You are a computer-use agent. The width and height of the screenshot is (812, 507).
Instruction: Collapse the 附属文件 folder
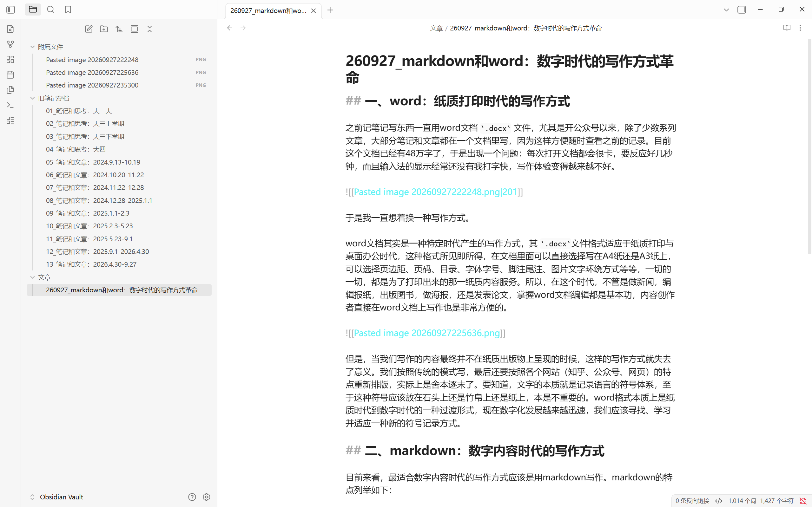[119, 47]
